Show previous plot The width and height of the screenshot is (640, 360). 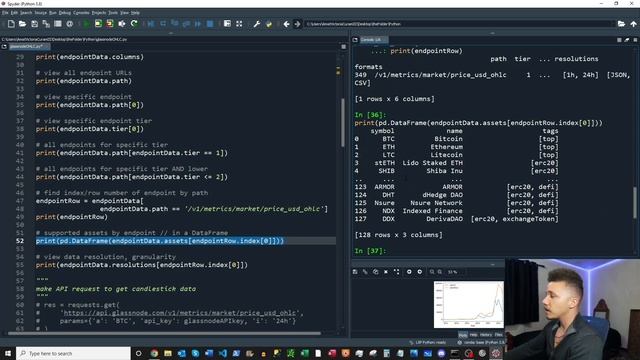coord(409,272)
